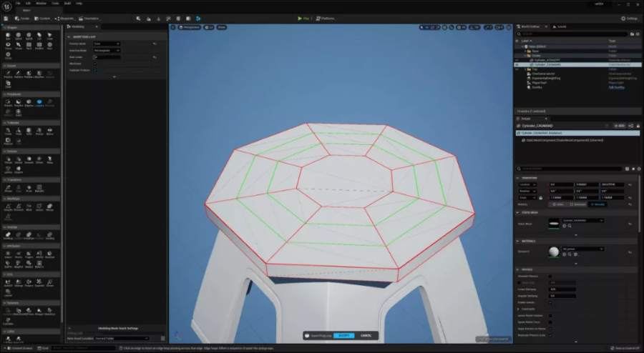The width and height of the screenshot is (644, 353).
Task: Click the Accept button
Action: (x=343, y=335)
